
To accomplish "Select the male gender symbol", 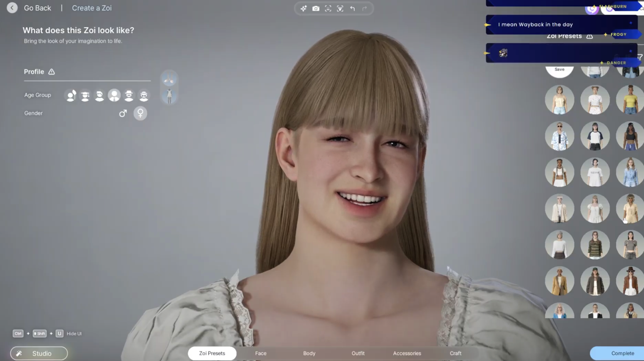I will tap(123, 113).
